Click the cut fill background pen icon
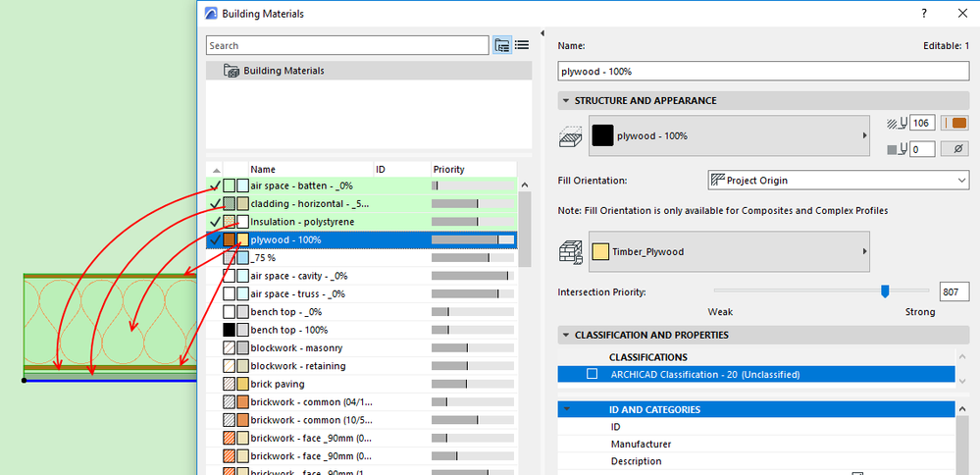The image size is (980, 475). coord(897,149)
